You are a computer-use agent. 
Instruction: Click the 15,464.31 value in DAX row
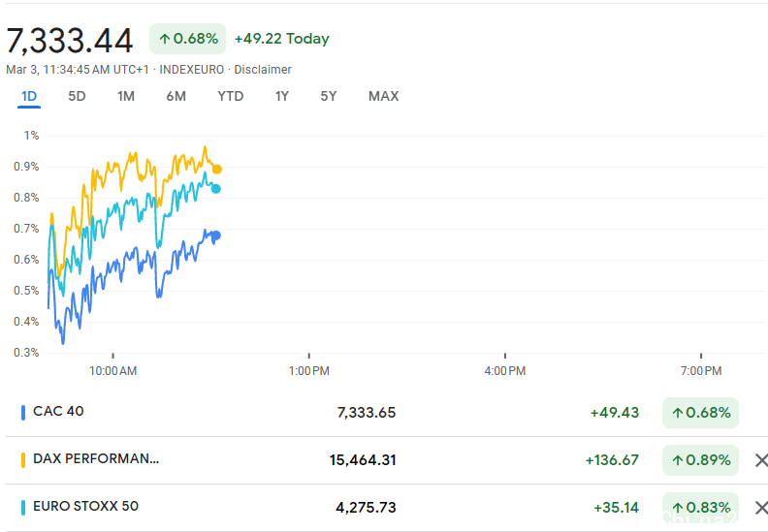363,460
